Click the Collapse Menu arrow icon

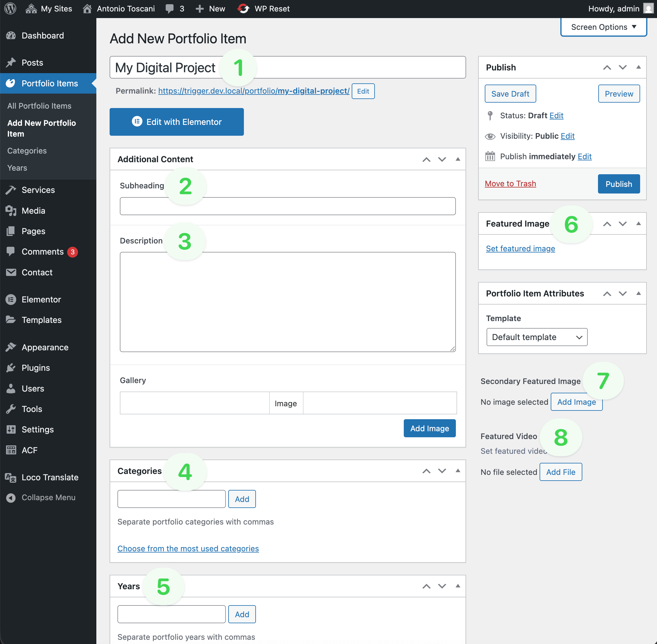pyautogui.click(x=11, y=497)
